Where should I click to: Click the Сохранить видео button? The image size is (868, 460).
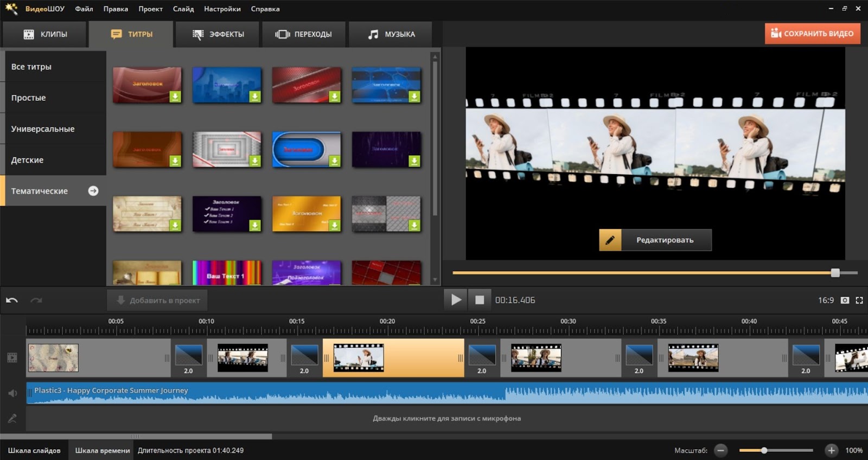[x=812, y=34]
